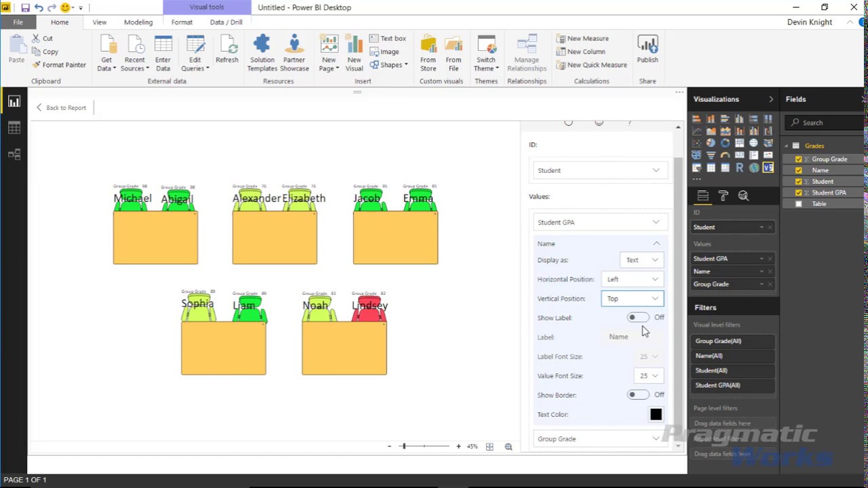The image size is (868, 488).
Task: Expand the Group Grade values section
Action: (x=599, y=439)
